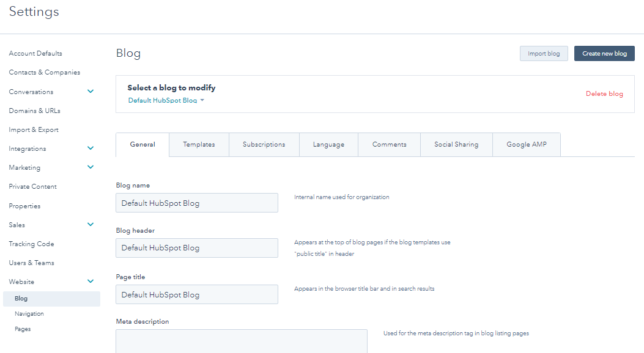Focus the Page title input field

coord(196,294)
